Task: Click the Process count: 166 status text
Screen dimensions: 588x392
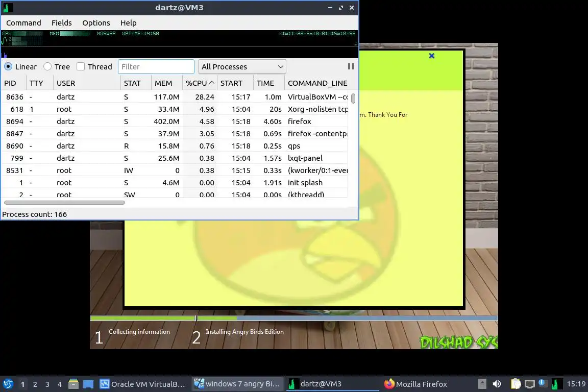Action: [35, 214]
